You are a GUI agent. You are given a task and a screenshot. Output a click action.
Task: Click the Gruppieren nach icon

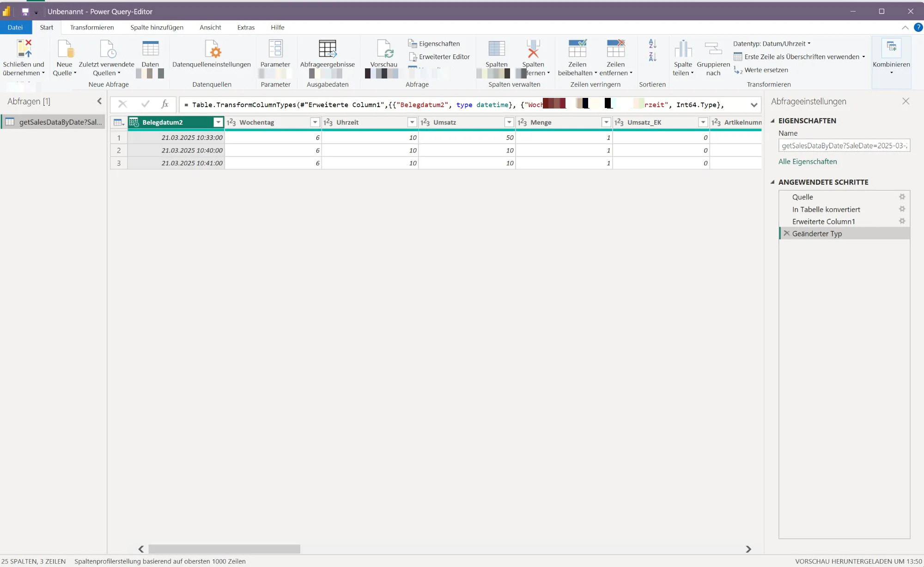coord(713,48)
